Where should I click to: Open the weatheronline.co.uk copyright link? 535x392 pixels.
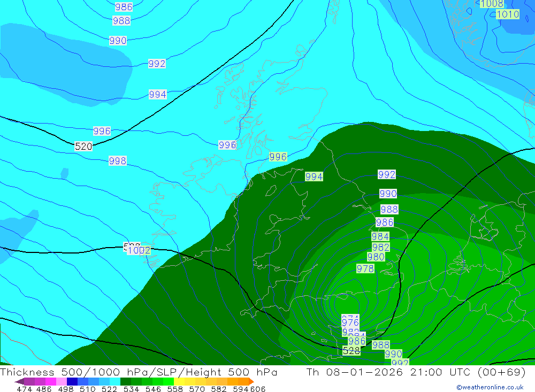(x=490, y=387)
